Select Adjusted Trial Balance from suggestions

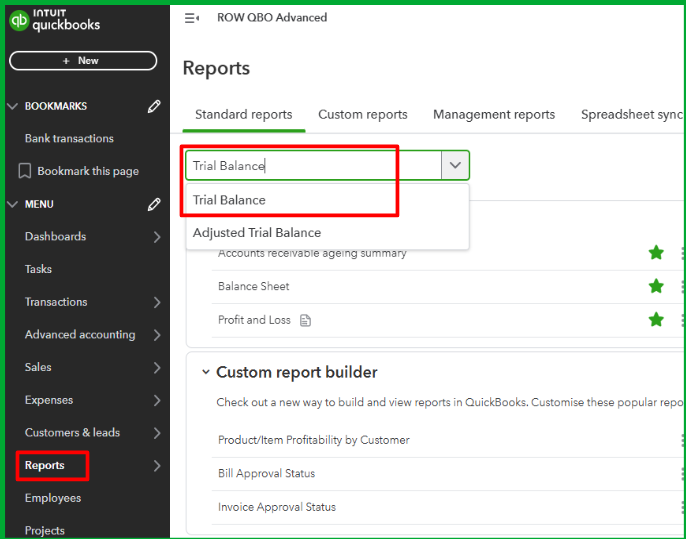(257, 233)
